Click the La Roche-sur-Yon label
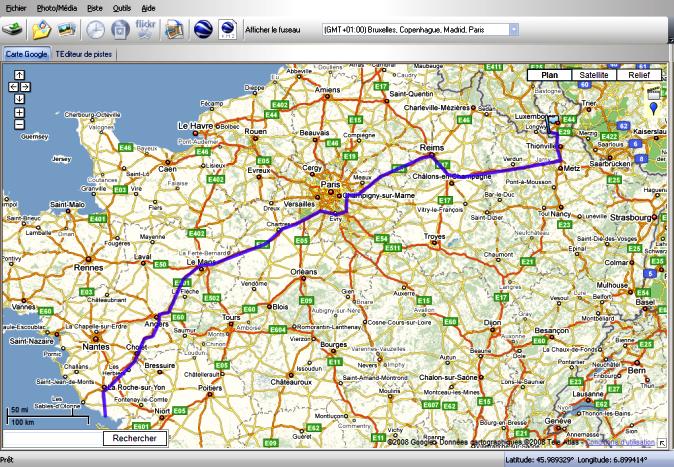The height and width of the screenshot is (467, 674). tap(136, 387)
